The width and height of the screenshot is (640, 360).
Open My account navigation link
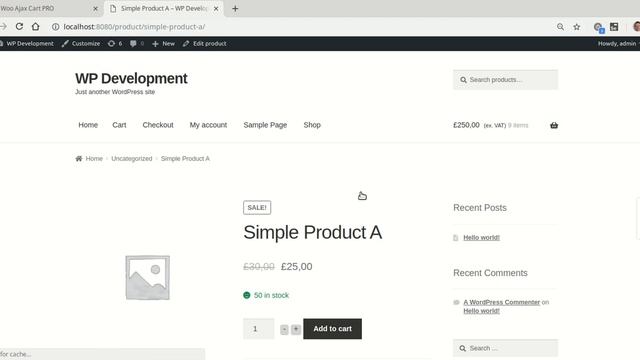point(208,125)
